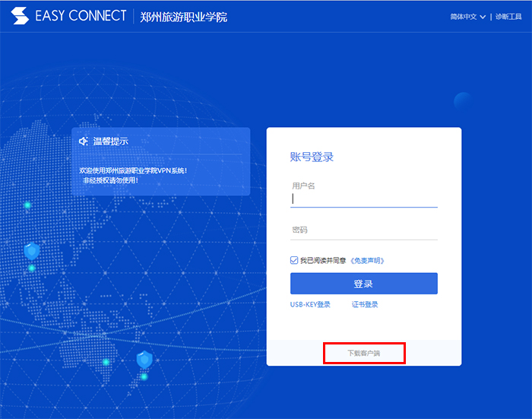Click the chevron next to 简体中文
The height and width of the screenshot is (419, 532).
tap(483, 17)
